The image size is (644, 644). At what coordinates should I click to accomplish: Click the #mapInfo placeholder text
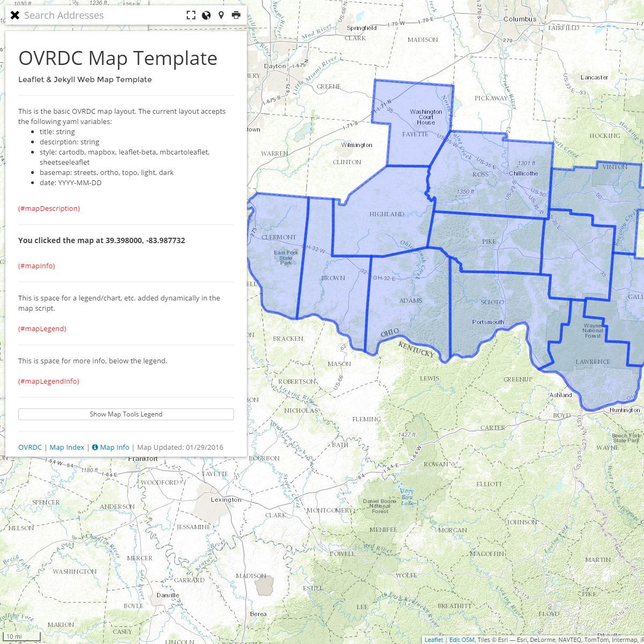click(x=36, y=266)
